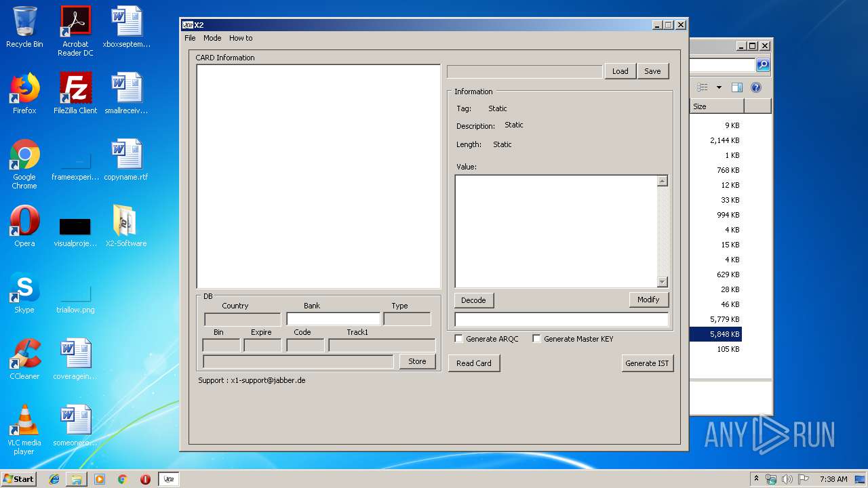Select the 5,848 KB file row
This screenshot has width=868, height=488.
click(x=716, y=334)
